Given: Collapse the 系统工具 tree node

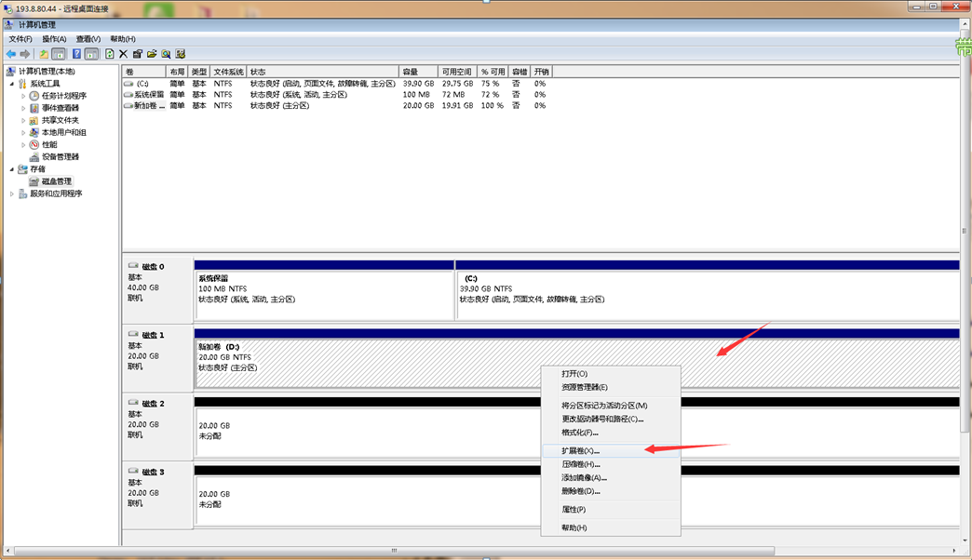Looking at the screenshot, I should click(12, 84).
